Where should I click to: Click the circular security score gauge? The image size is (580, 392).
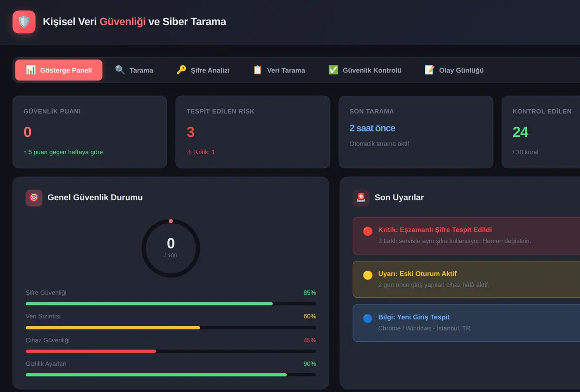tap(171, 248)
